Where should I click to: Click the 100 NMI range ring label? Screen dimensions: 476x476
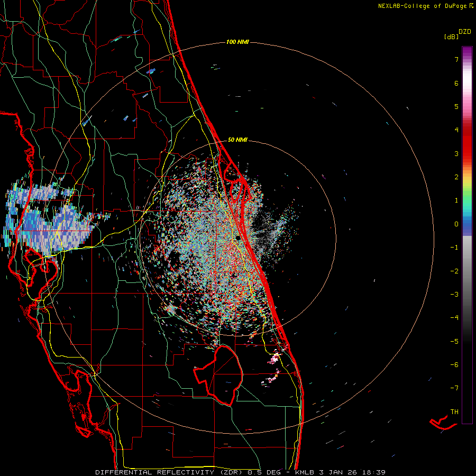click(x=237, y=42)
